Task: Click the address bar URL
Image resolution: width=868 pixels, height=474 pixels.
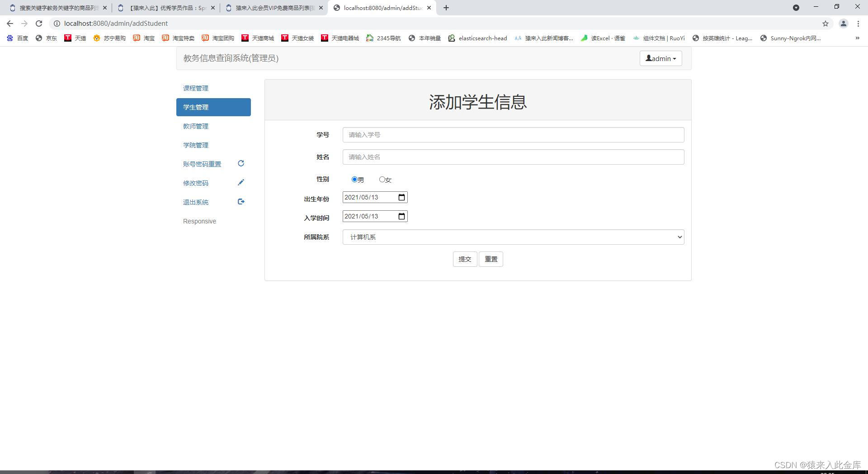Action: tap(116, 24)
